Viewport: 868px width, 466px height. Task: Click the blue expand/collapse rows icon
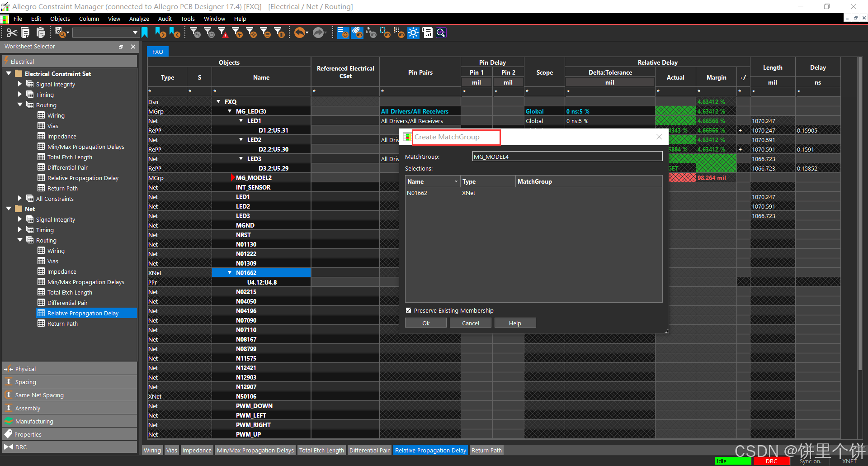[343, 33]
